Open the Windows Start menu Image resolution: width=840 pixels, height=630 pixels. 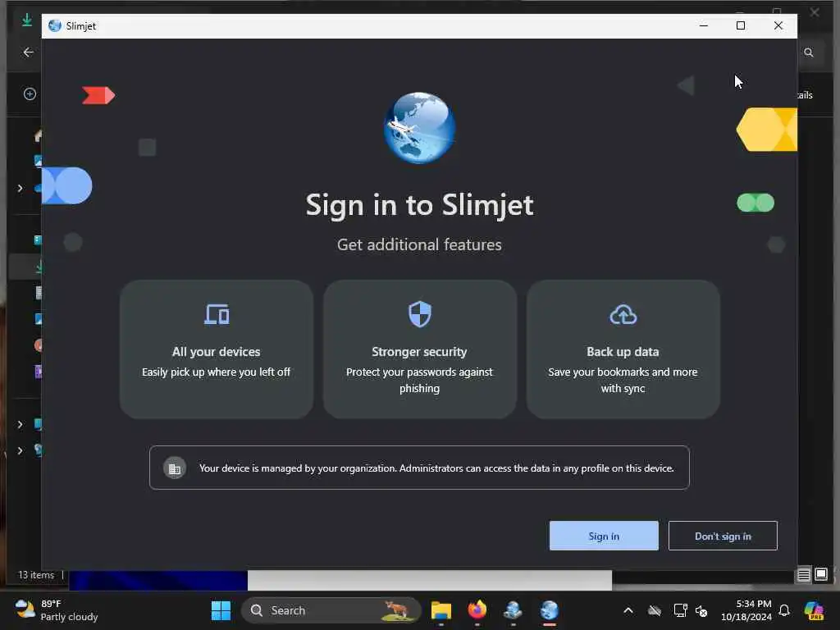point(221,610)
